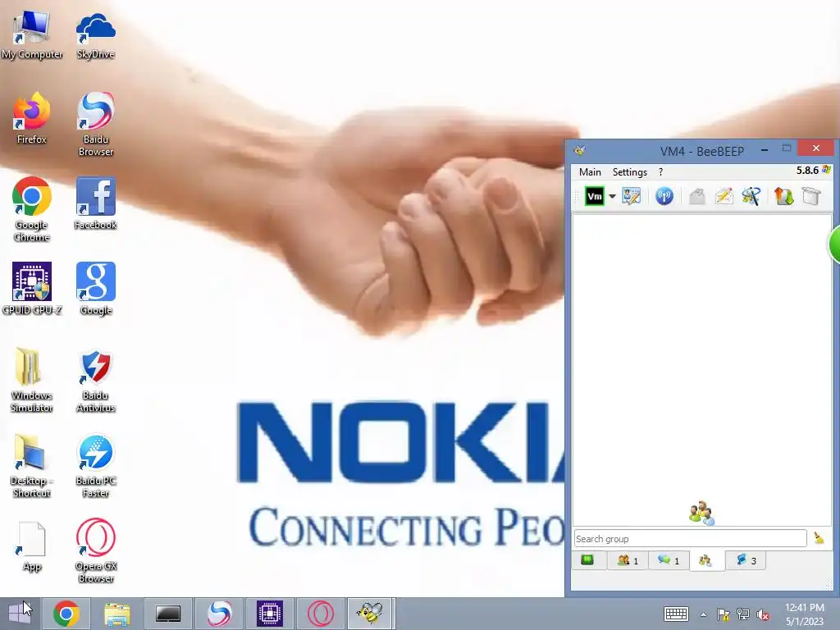Select the Desktop - Shortcut folder icon
Image resolution: width=840 pixels, height=630 pixels.
click(32, 466)
